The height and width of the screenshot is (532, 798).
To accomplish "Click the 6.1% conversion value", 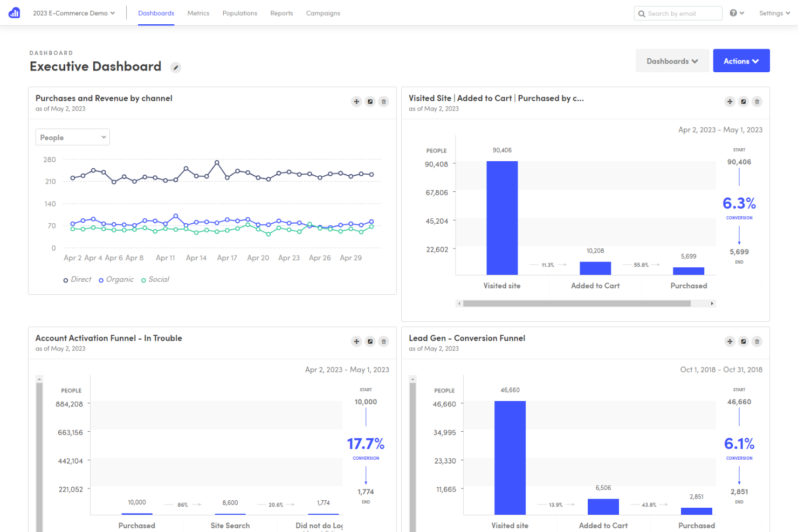I will 739,444.
